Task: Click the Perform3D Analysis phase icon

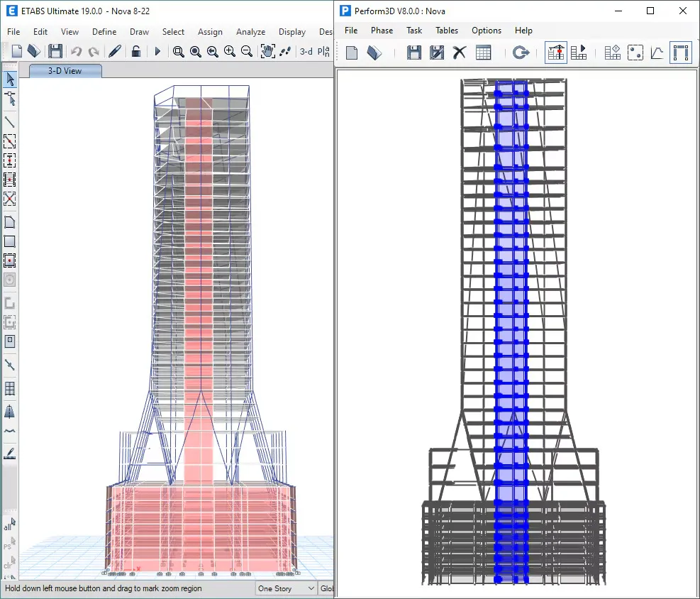Action: pyautogui.click(x=579, y=53)
